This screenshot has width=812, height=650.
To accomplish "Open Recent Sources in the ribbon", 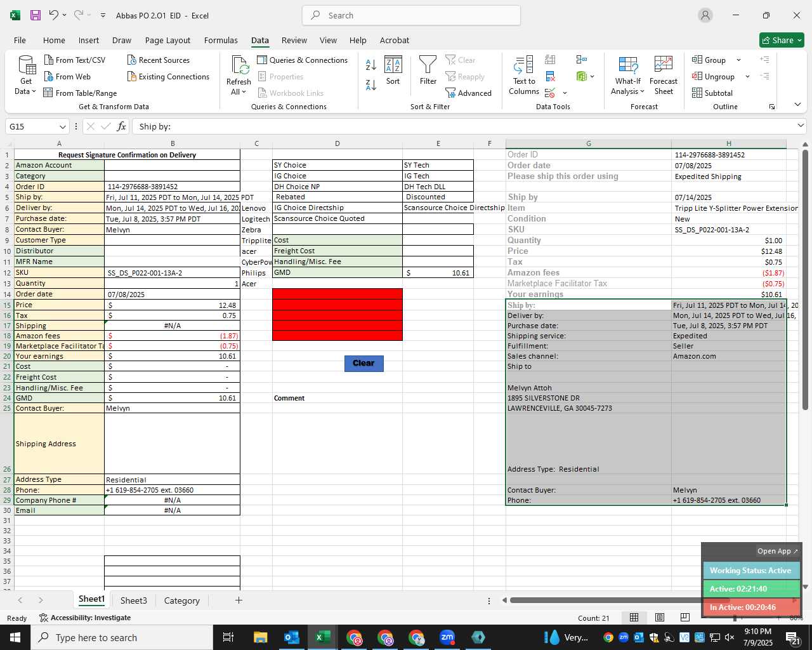I will (158, 60).
